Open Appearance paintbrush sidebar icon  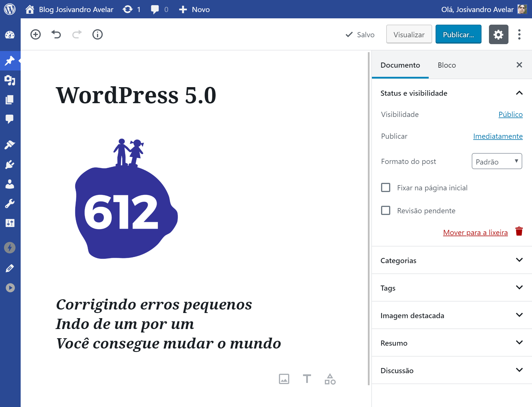[x=10, y=145]
